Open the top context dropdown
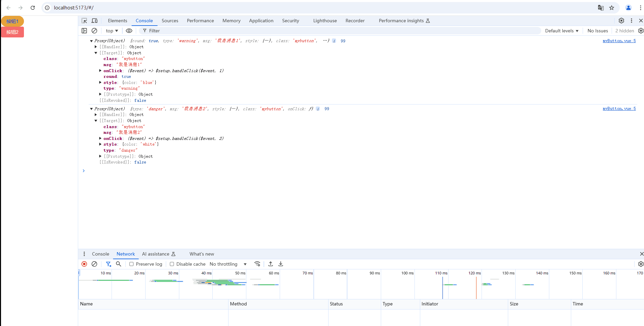This screenshot has width=644, height=326. (x=112, y=31)
